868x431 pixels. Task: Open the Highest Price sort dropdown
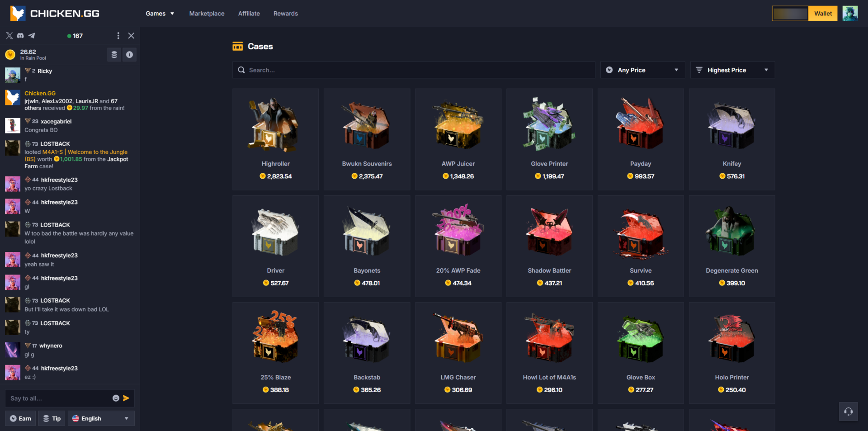point(732,70)
